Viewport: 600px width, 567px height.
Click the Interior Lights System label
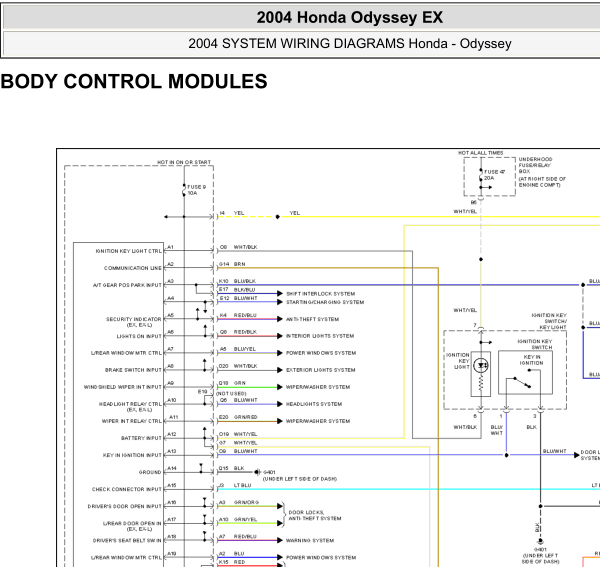(x=319, y=336)
